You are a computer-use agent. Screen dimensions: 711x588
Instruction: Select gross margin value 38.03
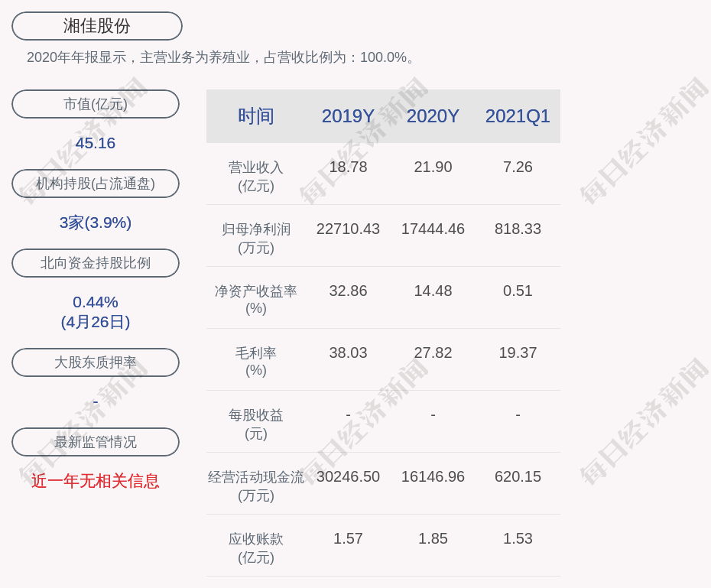[348, 352]
